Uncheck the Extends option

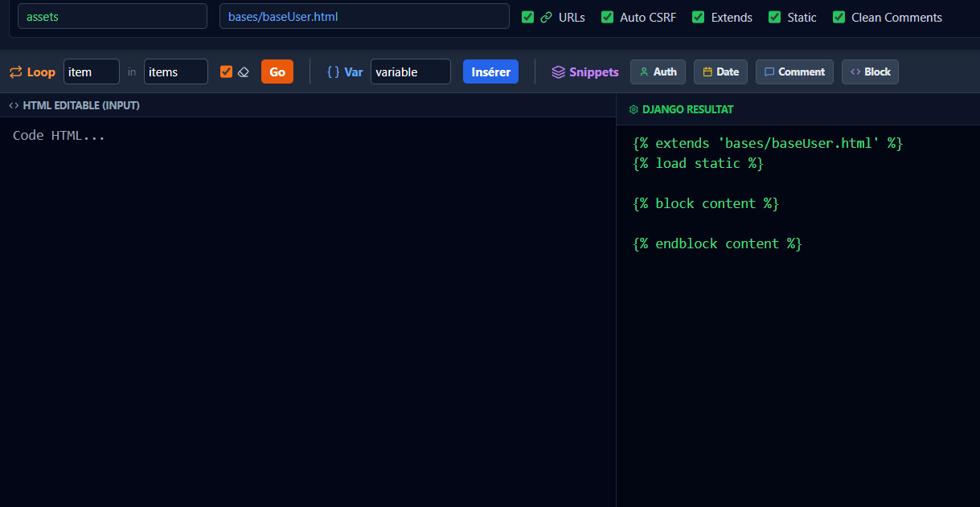point(696,17)
